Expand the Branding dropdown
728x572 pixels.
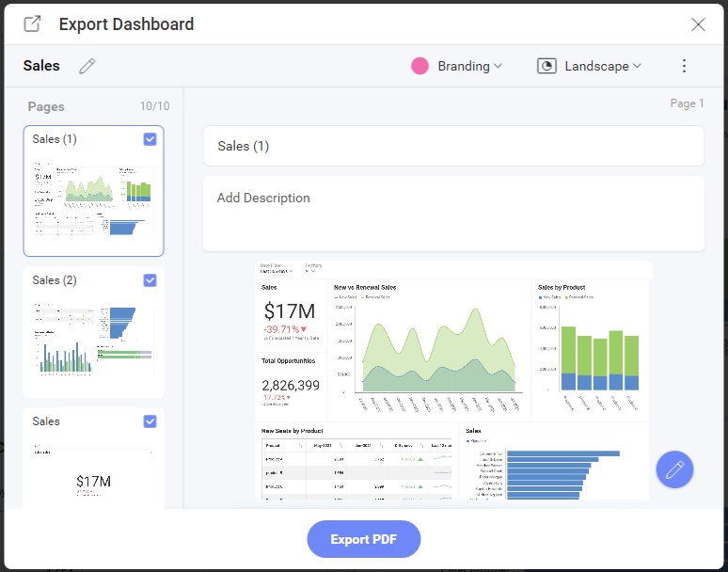pyautogui.click(x=469, y=66)
